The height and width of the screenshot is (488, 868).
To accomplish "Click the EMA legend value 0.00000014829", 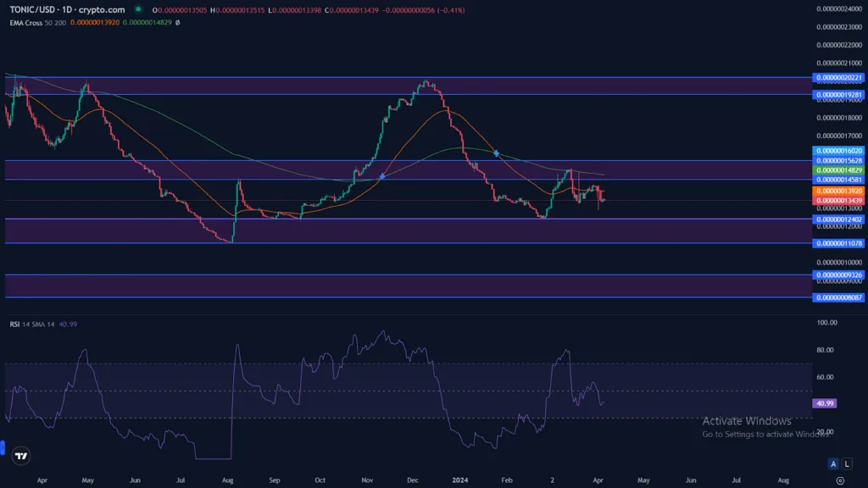I will (x=147, y=23).
